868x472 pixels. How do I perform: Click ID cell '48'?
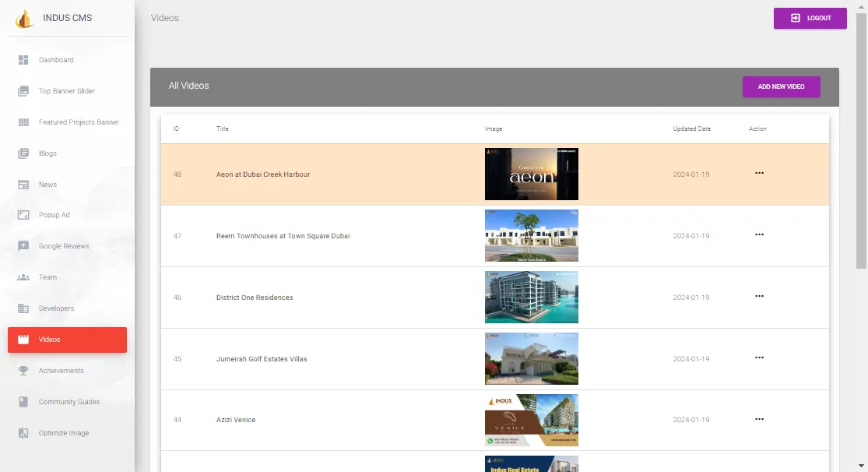tap(177, 174)
